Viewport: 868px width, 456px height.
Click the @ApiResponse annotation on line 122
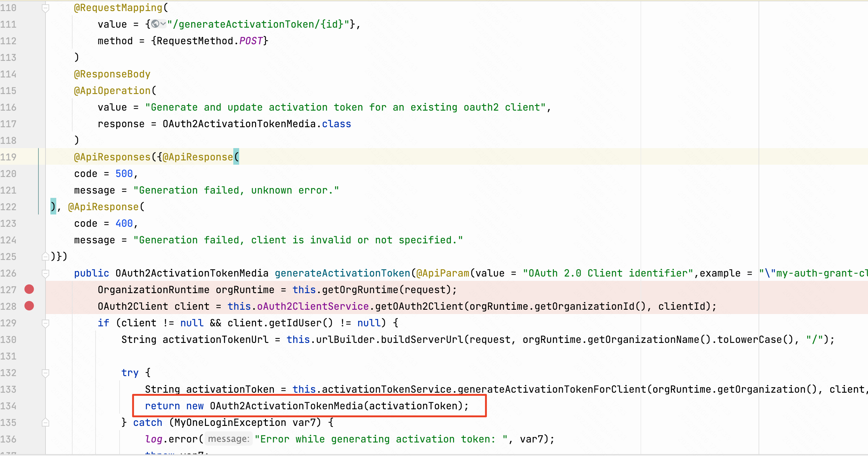(104, 207)
